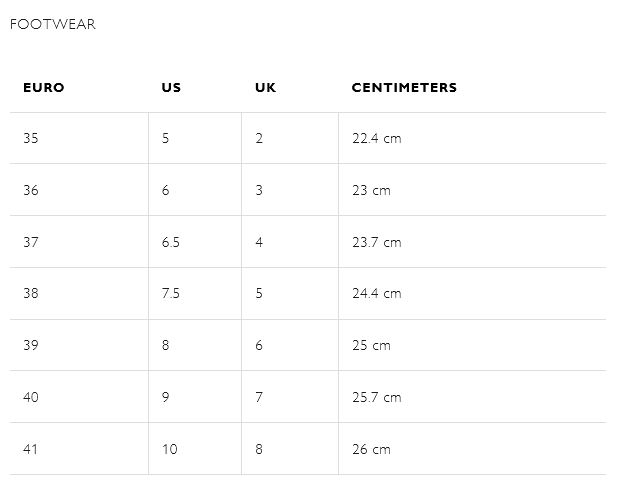Select US size 10 cell
Image resolution: width=624 pixels, height=499 pixels.
[x=169, y=449]
